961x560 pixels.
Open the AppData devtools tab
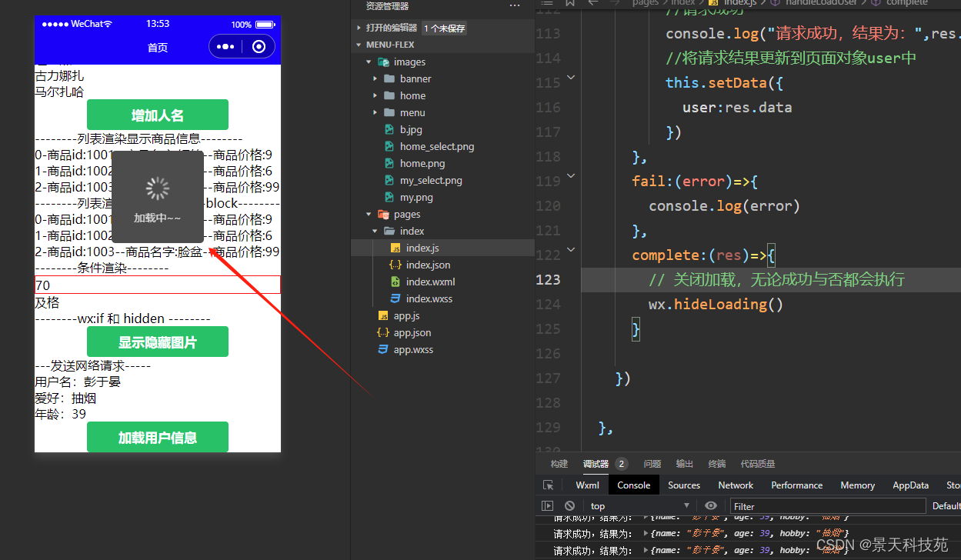(x=911, y=485)
